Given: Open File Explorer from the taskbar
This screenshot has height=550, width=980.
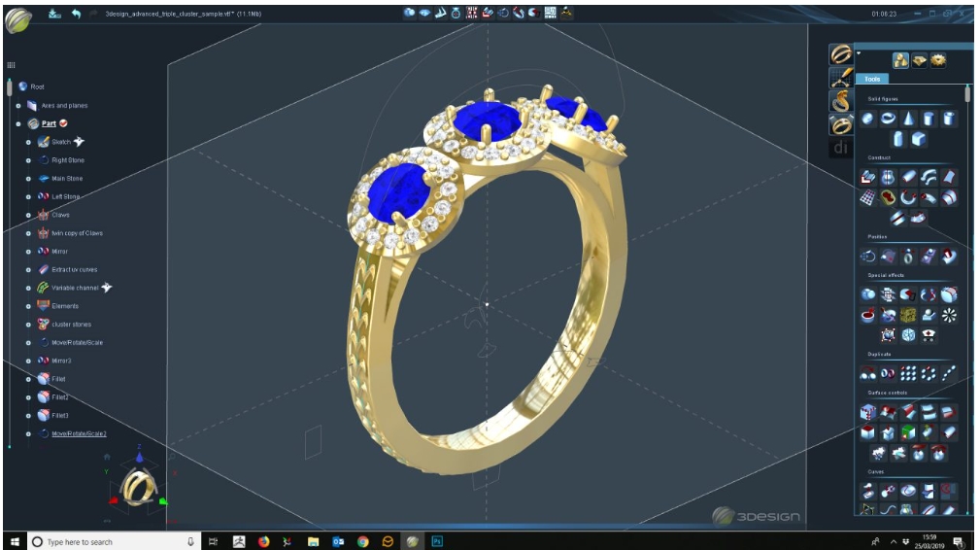Looking at the screenshot, I should (313, 542).
